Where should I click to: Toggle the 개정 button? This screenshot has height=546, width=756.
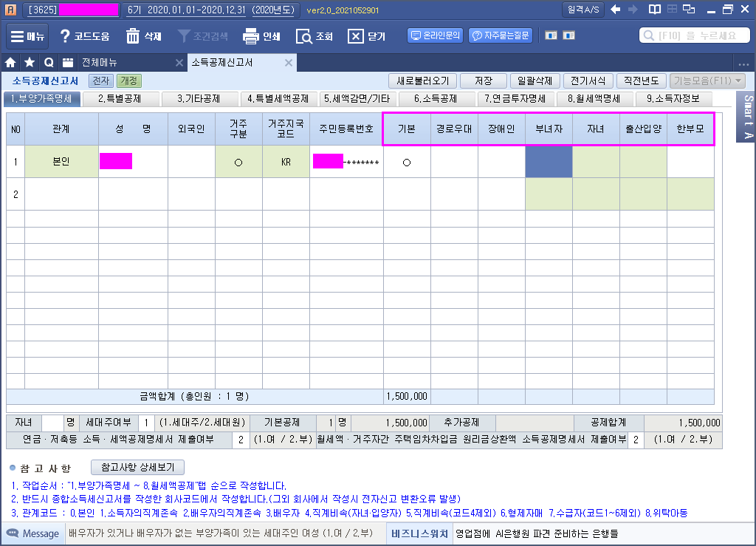point(128,81)
